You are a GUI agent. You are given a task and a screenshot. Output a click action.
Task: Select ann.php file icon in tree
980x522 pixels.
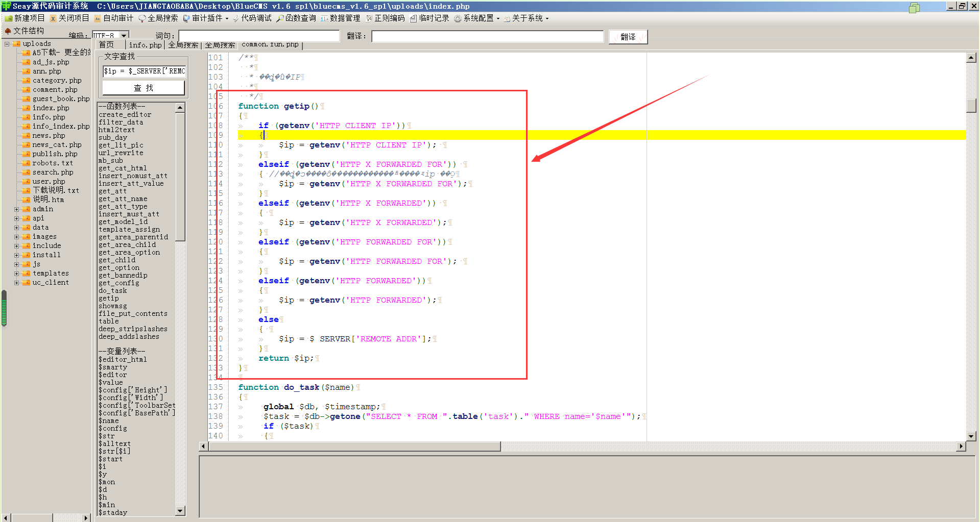coord(26,71)
